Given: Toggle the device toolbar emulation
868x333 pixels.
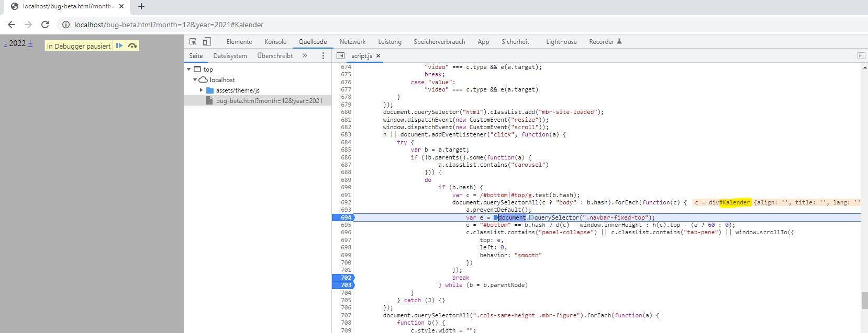Looking at the screenshot, I should [207, 42].
